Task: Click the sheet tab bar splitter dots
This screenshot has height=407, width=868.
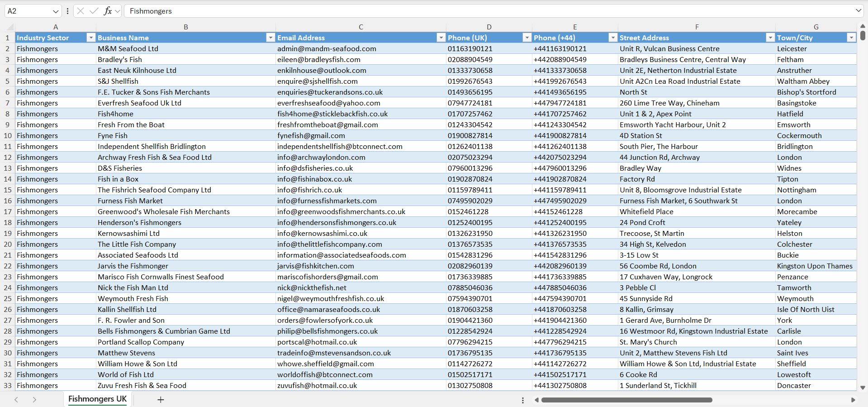Action: 523,400
